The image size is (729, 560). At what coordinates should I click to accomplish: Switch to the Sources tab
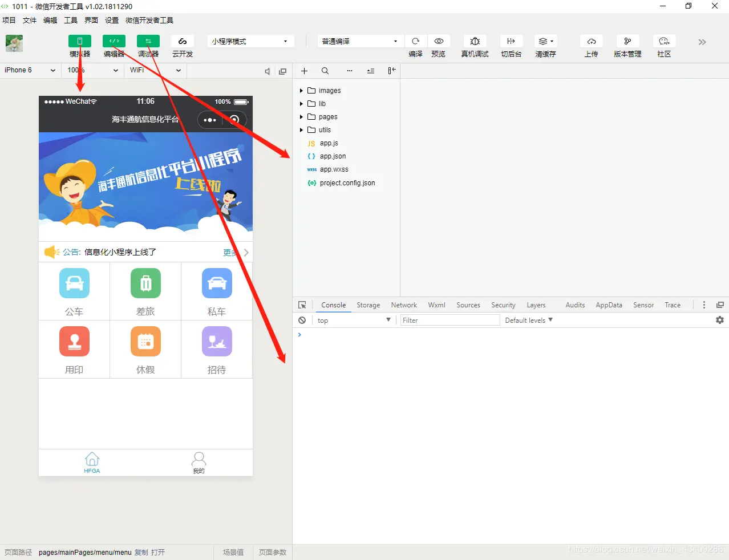coord(468,305)
